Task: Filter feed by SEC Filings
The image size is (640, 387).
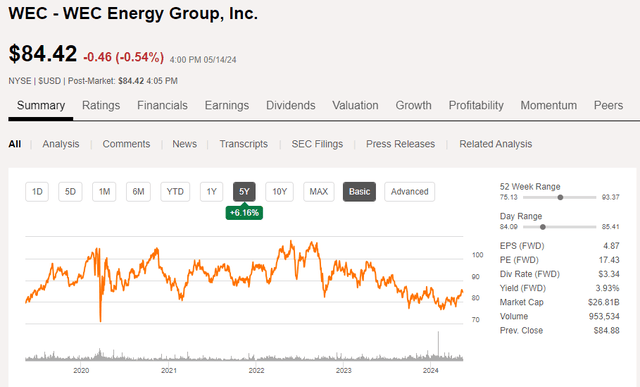Action: point(317,144)
